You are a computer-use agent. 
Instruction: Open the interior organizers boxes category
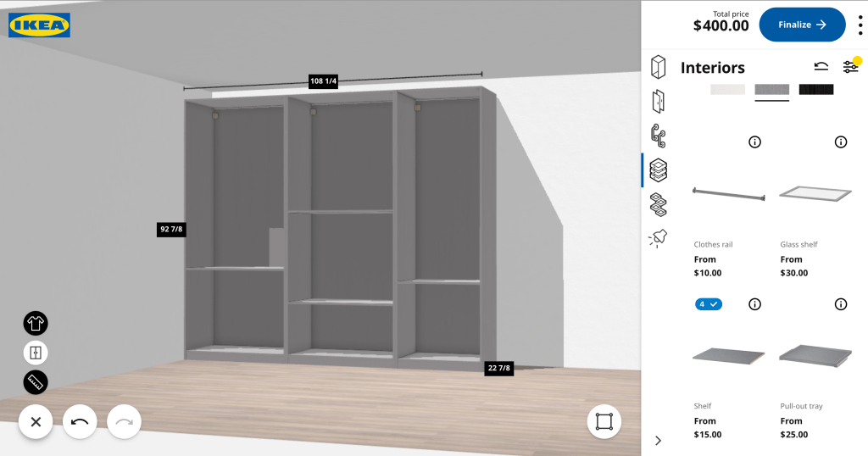pyautogui.click(x=658, y=204)
